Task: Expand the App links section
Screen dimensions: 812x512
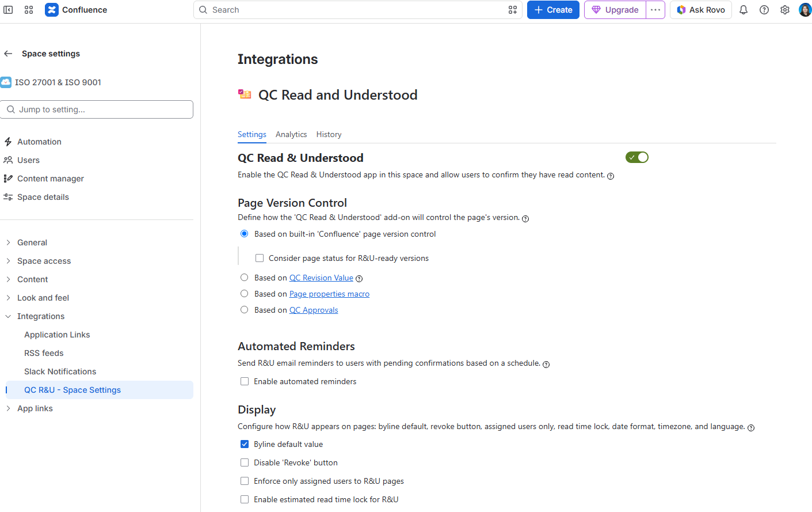Action: pos(8,408)
